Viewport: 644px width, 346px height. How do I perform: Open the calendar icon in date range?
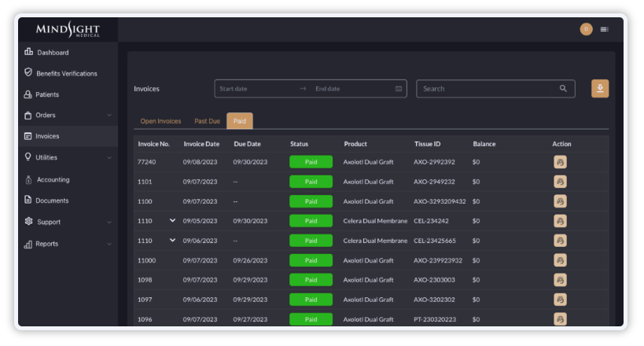point(399,89)
